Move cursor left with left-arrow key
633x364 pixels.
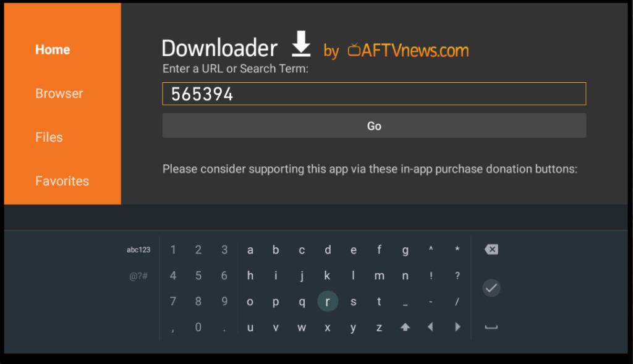[431, 327]
